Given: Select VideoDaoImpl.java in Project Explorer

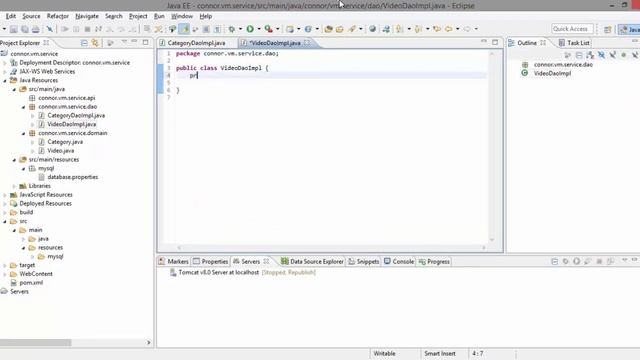Looking at the screenshot, I should click(72, 124).
